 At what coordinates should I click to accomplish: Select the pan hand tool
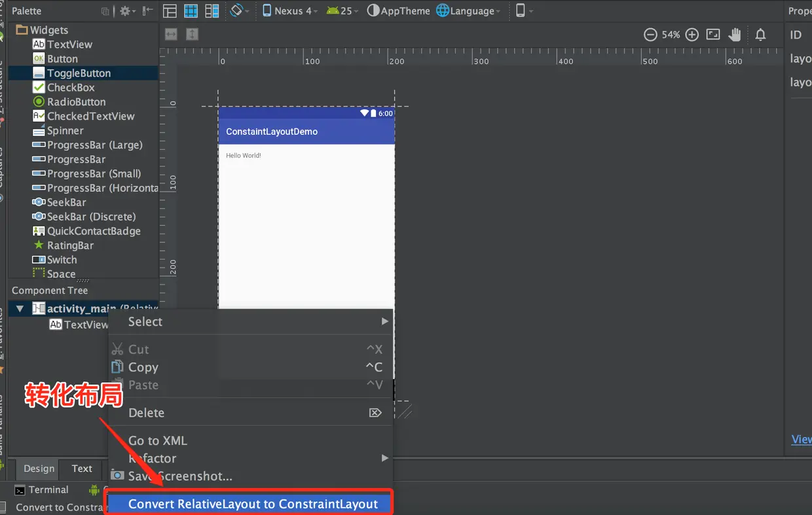pyautogui.click(x=735, y=35)
